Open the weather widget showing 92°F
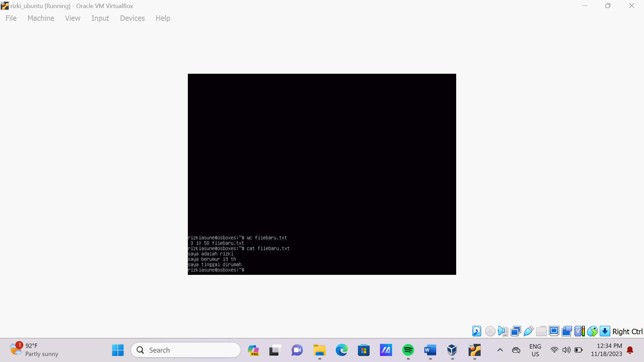644x362 pixels. [34, 350]
